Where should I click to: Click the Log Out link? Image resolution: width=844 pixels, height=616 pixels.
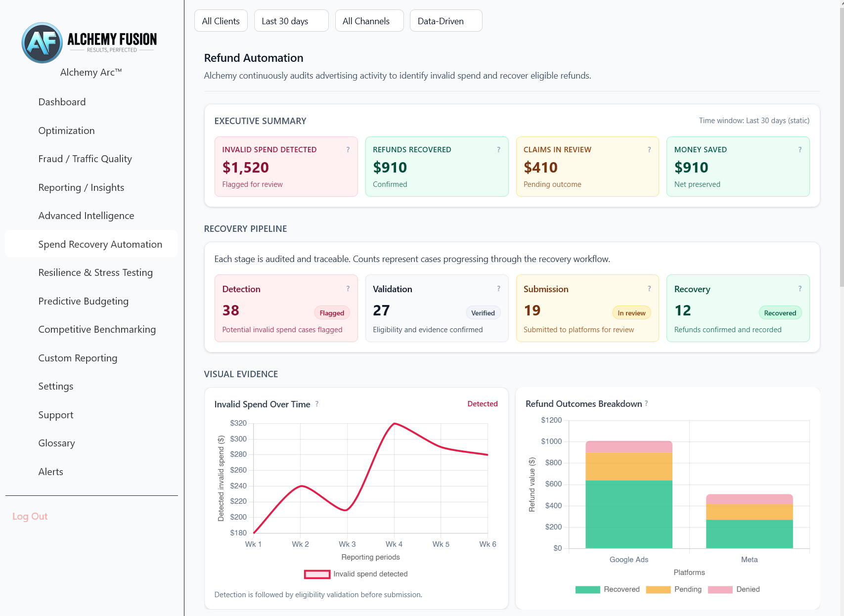coord(30,516)
